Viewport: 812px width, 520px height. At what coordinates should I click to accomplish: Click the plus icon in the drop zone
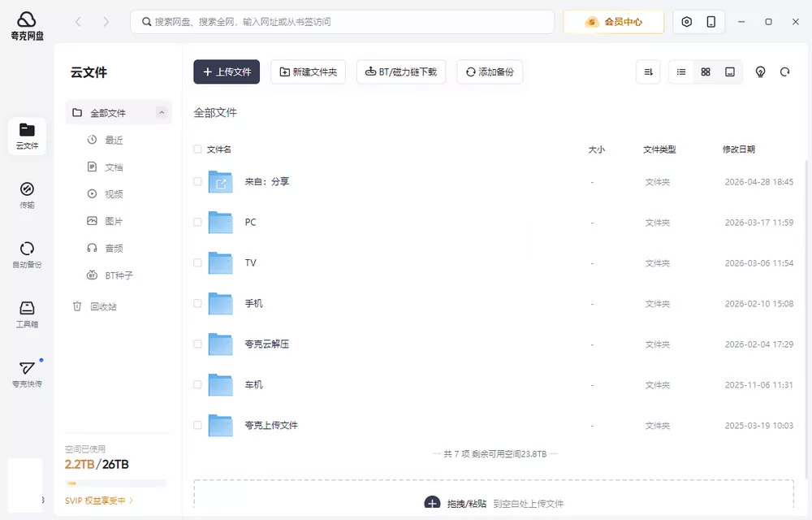coord(433,502)
